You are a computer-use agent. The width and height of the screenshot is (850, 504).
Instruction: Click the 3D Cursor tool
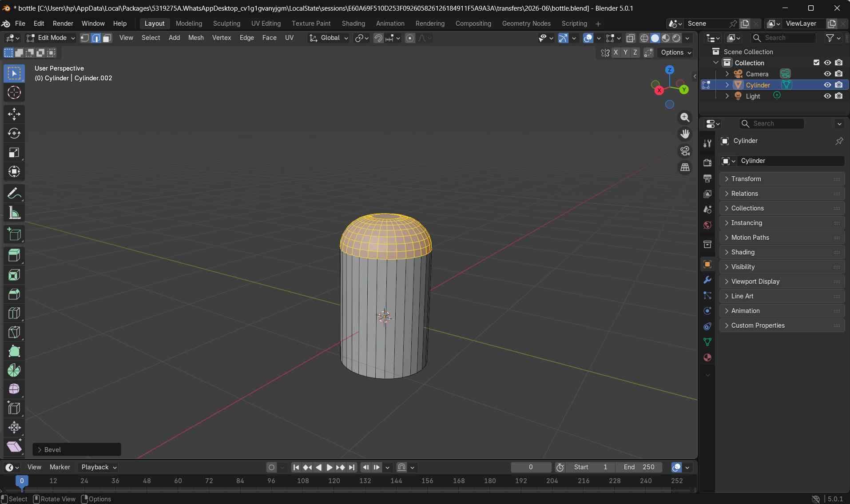pos(14,92)
